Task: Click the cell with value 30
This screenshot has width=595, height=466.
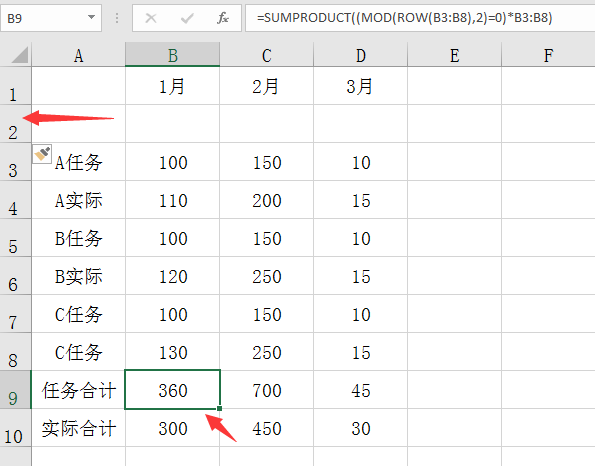Action: coord(360,427)
